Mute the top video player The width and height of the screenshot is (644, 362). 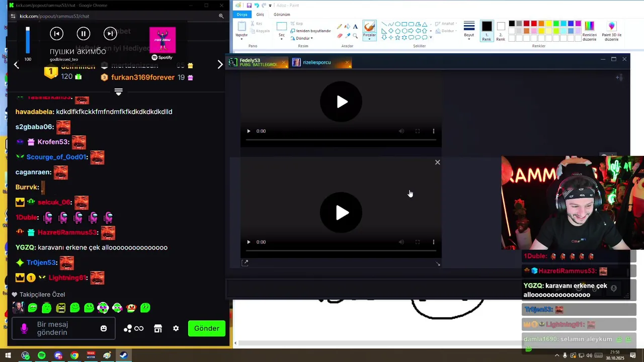(x=401, y=131)
